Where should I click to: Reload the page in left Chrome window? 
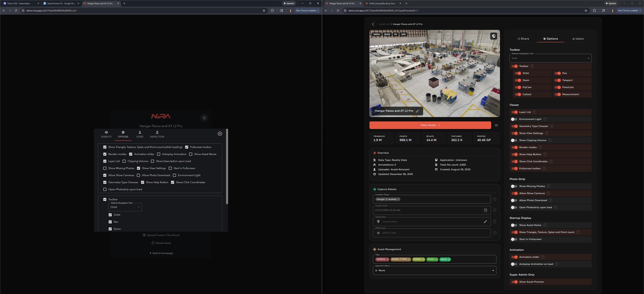(x=16, y=11)
